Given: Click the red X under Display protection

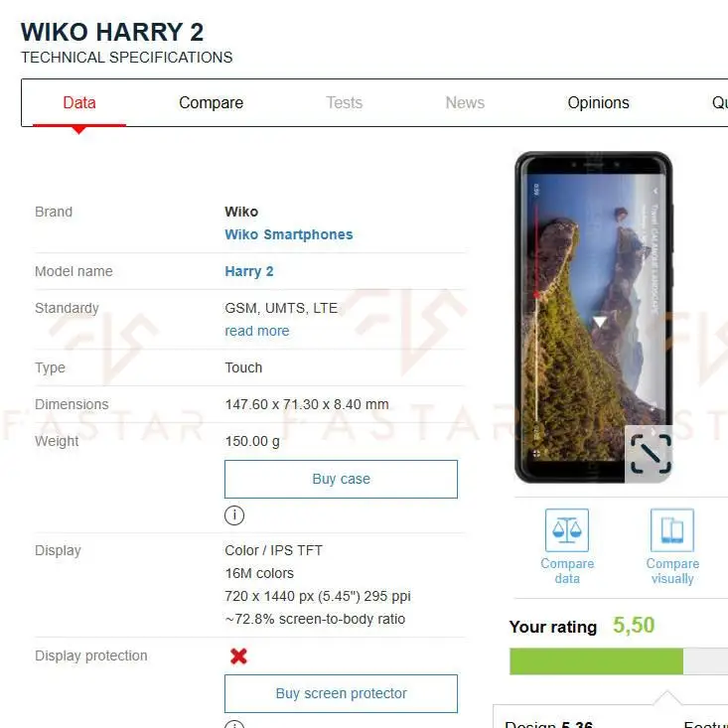Looking at the screenshot, I should point(238,656).
